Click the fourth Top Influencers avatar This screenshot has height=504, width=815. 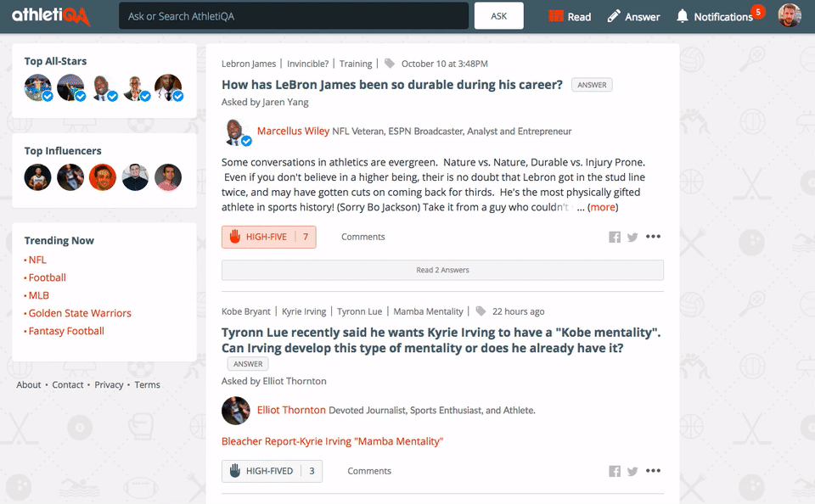(135, 177)
